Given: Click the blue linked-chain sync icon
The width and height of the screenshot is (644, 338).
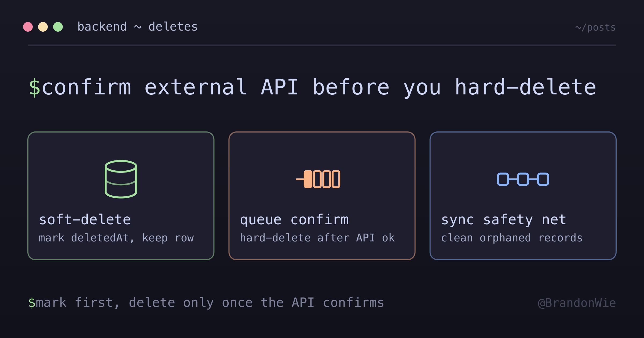Looking at the screenshot, I should point(523,179).
